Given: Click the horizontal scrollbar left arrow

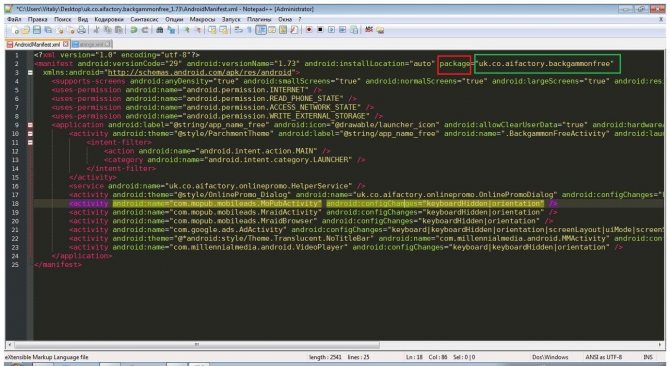Looking at the screenshot, I should pos(9,344).
